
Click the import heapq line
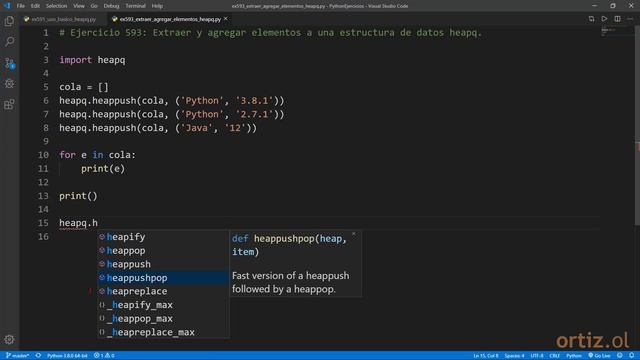92,60
